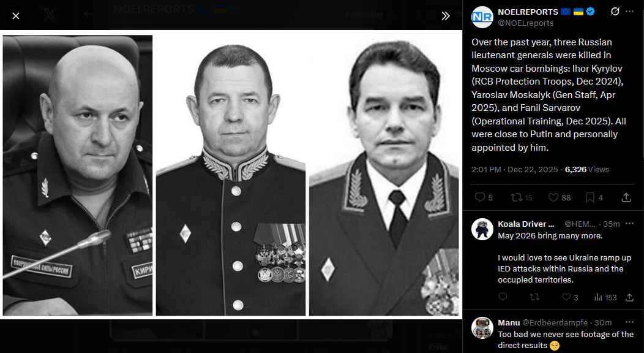Share the NOELREPORTS post

[x=626, y=198]
